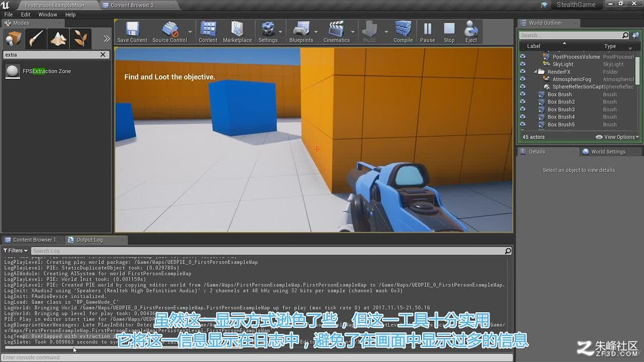Screen dimensions: 644x362
Task: Open Cinematics toolbar icon
Action: (x=336, y=32)
